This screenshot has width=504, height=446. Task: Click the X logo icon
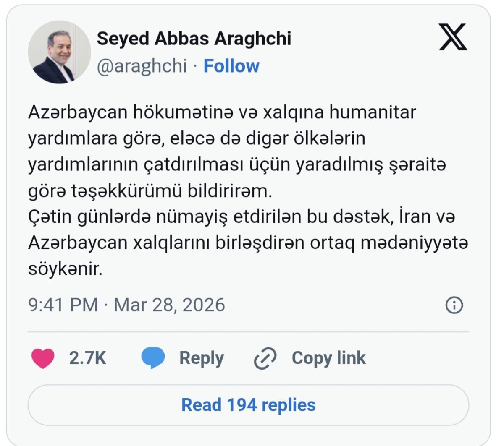tap(452, 37)
